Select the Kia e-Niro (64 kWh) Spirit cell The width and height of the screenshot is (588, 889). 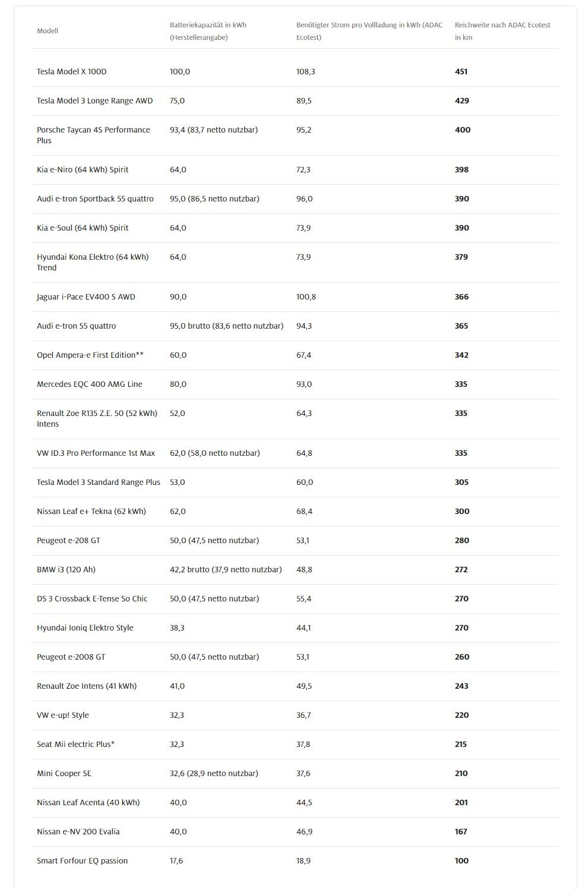click(83, 169)
